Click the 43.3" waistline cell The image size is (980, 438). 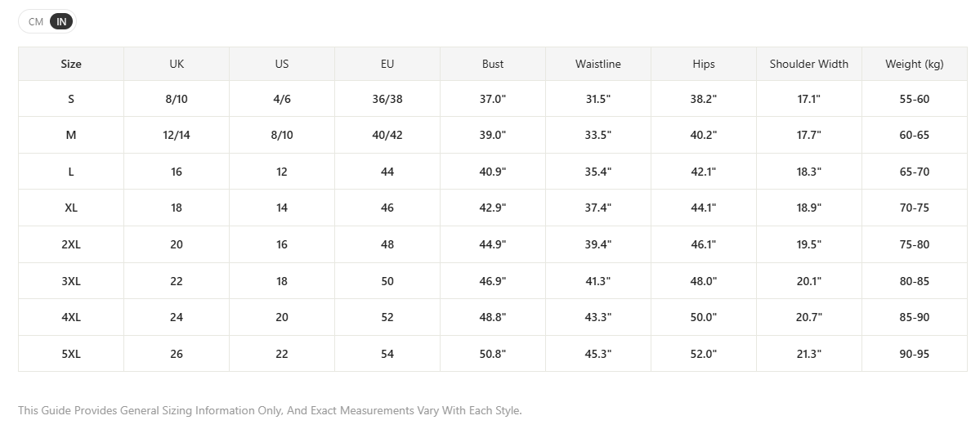(x=598, y=317)
